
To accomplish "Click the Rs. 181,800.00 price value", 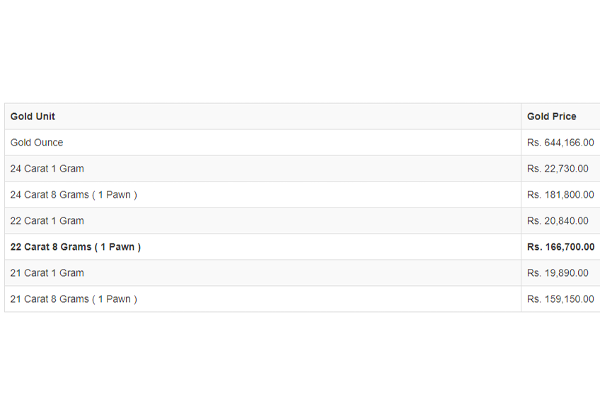I will point(560,195).
